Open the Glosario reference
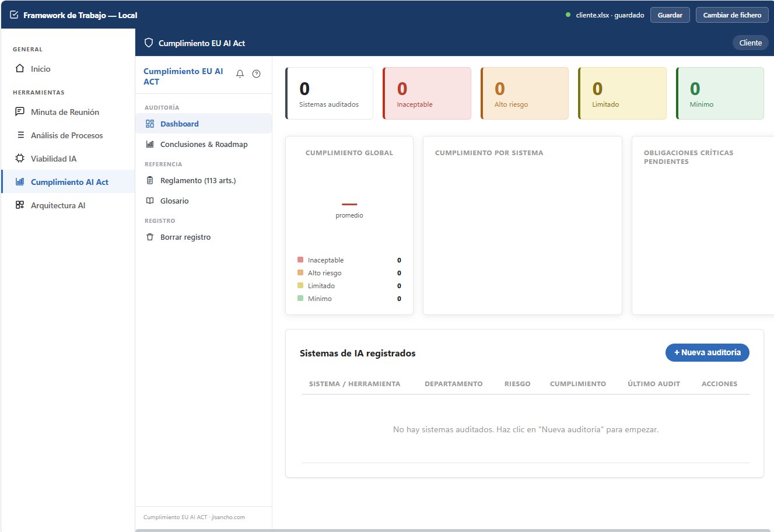Viewport: 774px width, 532px height. click(x=204, y=201)
